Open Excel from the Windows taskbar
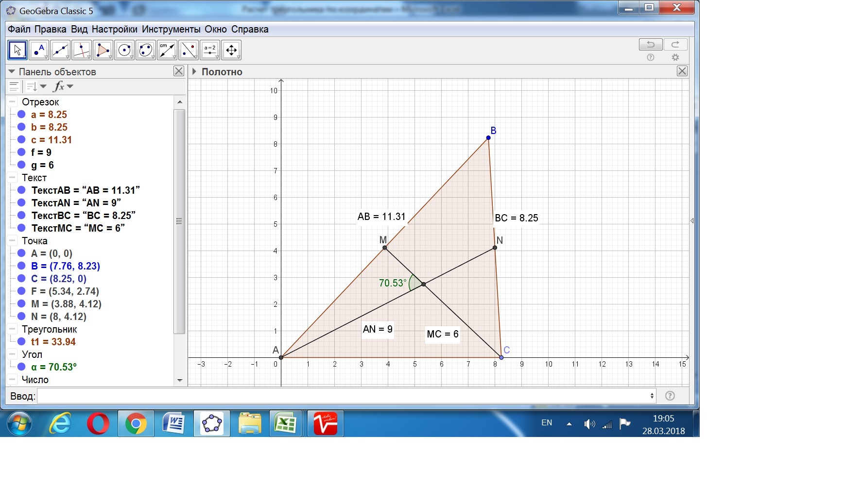Image resolution: width=862 pixels, height=504 pixels. point(285,424)
